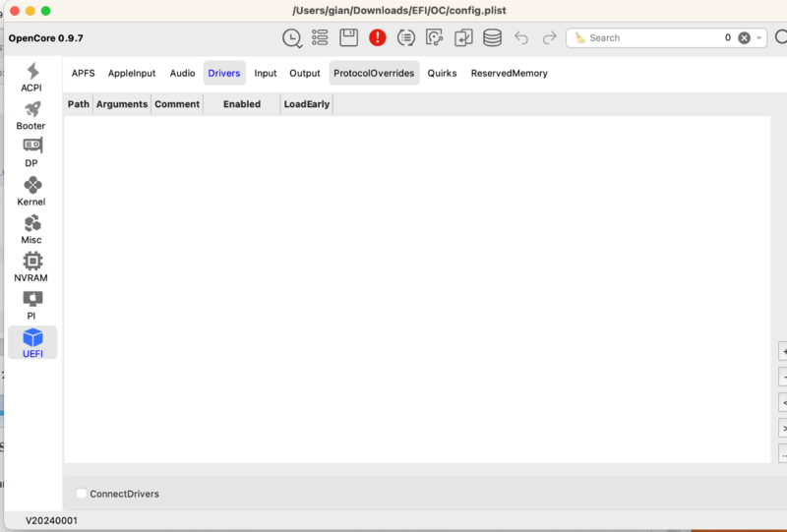Click the list presets toolbar icon
Image resolution: width=787 pixels, height=532 pixels.
(320, 37)
